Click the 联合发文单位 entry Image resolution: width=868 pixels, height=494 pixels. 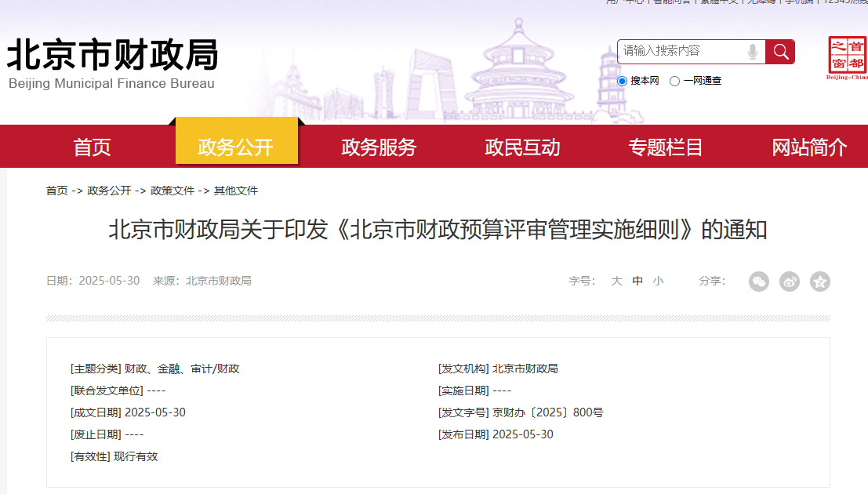tap(118, 391)
